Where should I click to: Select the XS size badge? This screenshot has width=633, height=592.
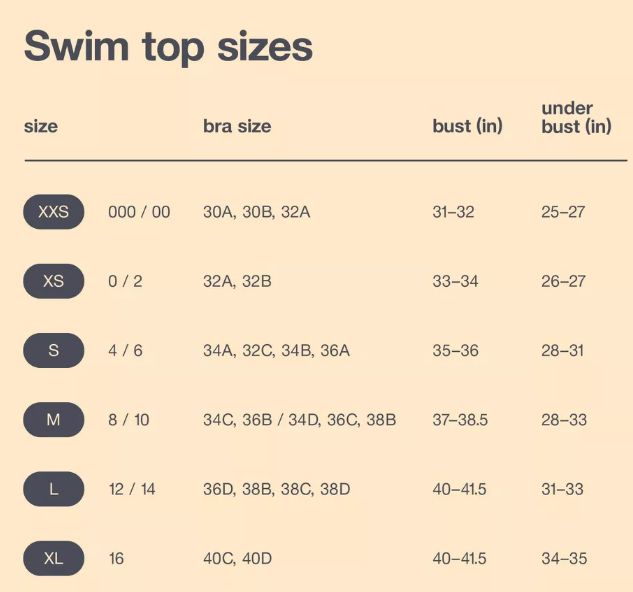(x=54, y=281)
